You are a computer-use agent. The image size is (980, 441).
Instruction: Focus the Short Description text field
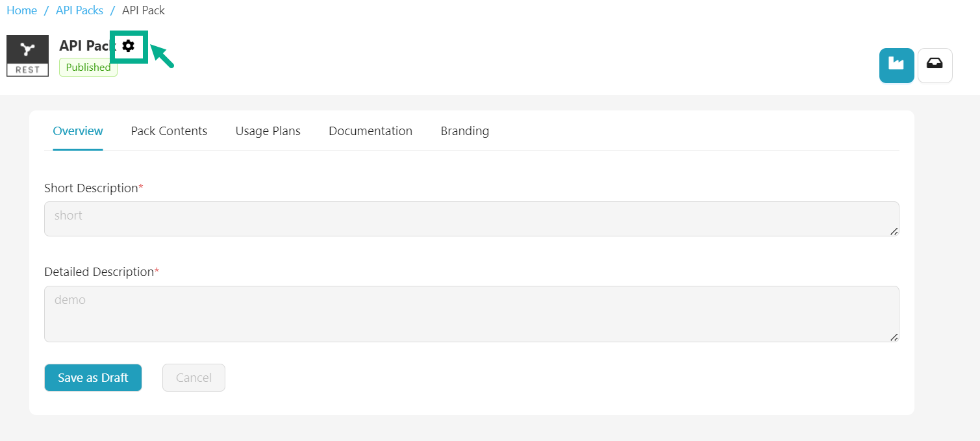coord(471,219)
